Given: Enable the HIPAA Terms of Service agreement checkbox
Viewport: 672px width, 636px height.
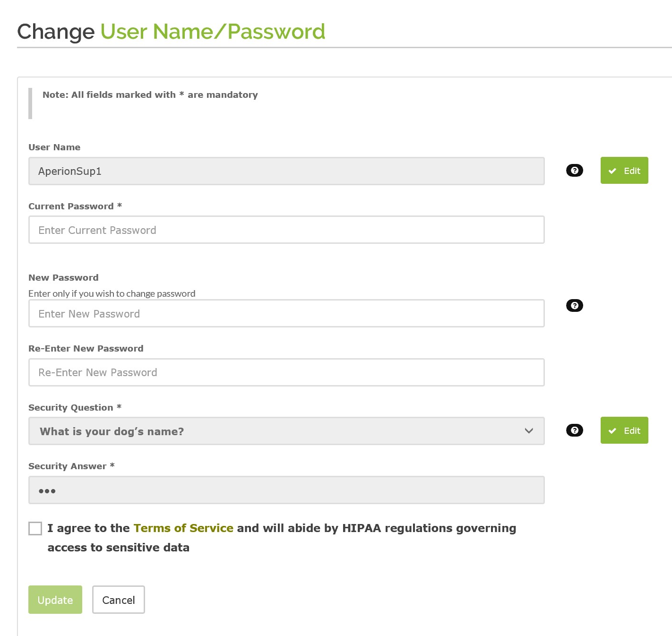Looking at the screenshot, I should [x=35, y=528].
